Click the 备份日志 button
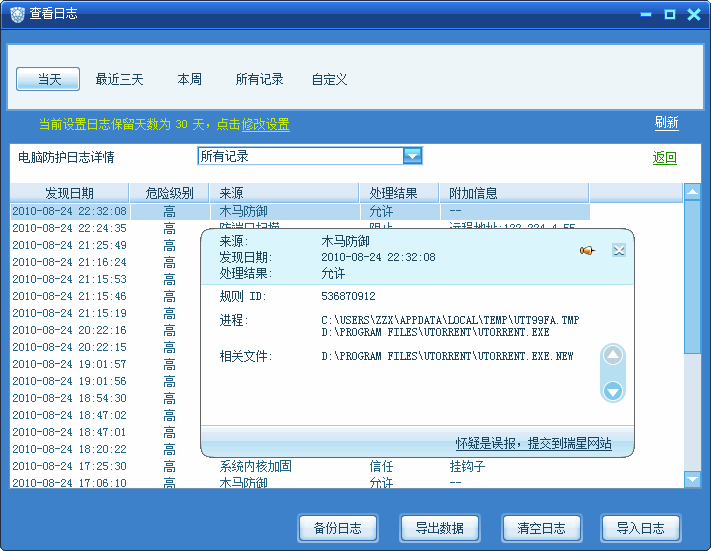 (338, 528)
